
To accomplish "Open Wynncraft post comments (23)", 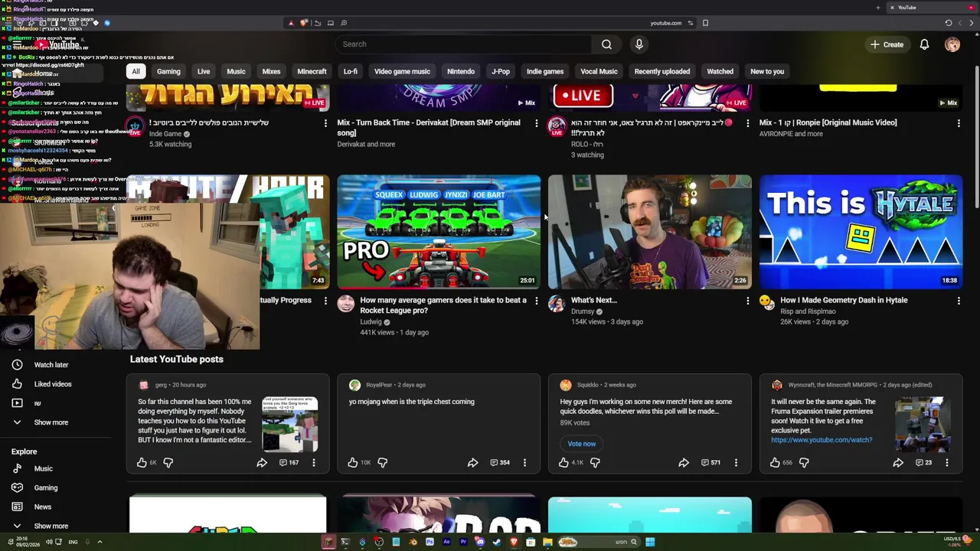I will point(923,462).
